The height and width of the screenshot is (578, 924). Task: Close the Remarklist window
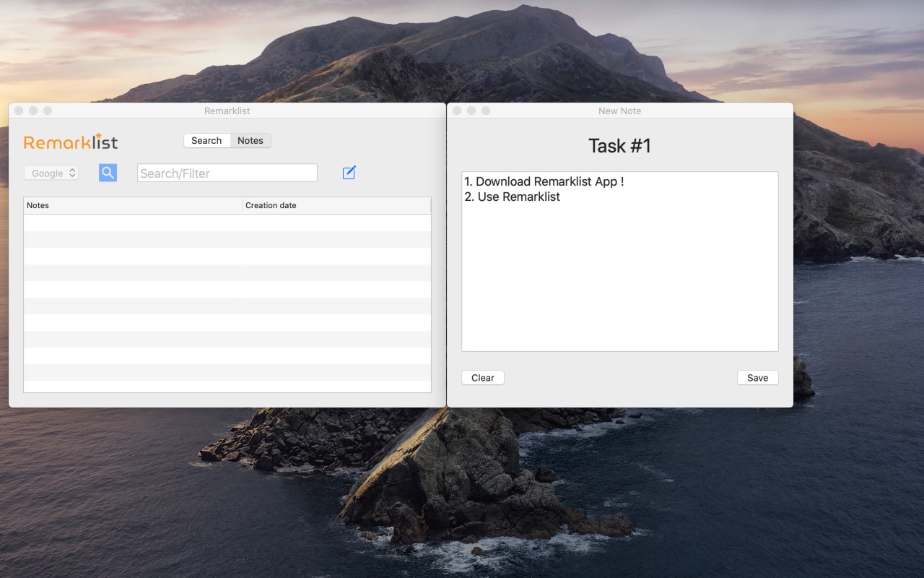[19, 111]
